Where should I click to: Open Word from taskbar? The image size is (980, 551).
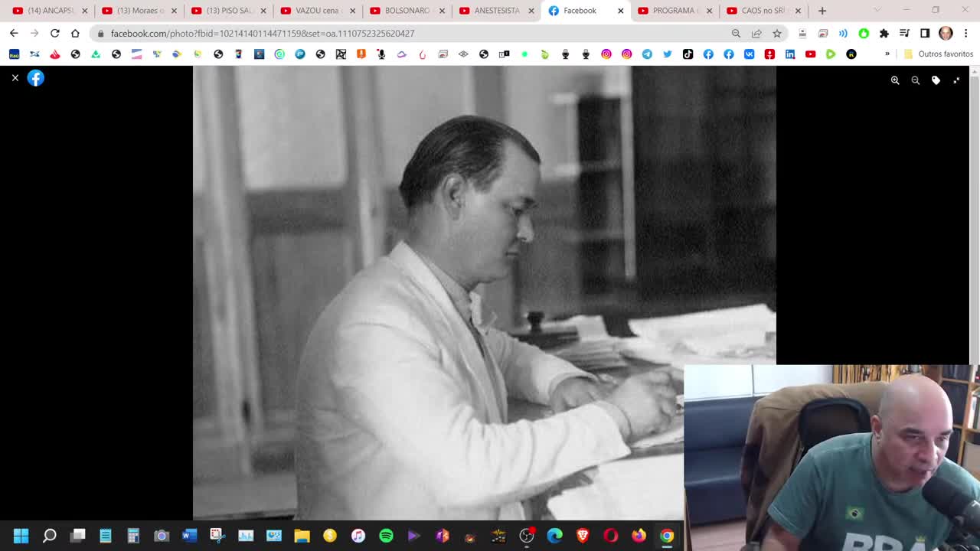(189, 536)
